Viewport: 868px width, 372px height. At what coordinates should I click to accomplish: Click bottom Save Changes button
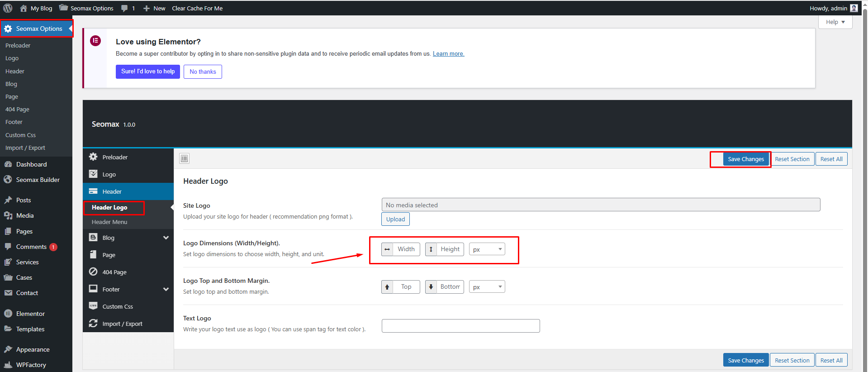[x=746, y=360]
